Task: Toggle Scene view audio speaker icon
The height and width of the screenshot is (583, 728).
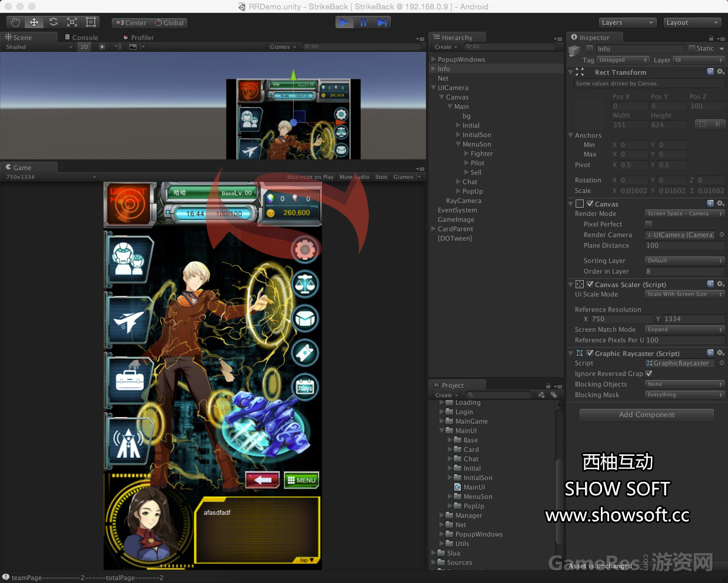Action: pyautogui.click(x=118, y=47)
